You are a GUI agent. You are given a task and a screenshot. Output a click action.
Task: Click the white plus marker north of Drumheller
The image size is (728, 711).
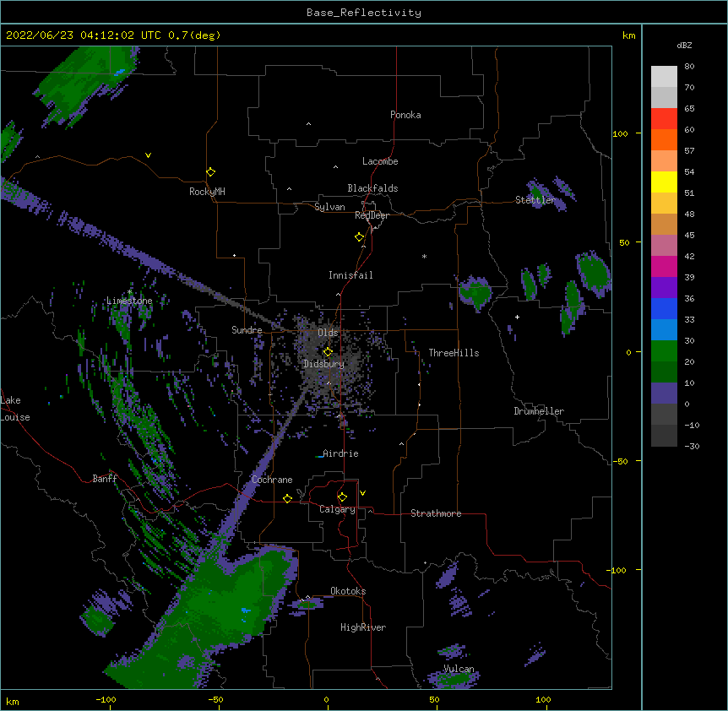coord(517,317)
